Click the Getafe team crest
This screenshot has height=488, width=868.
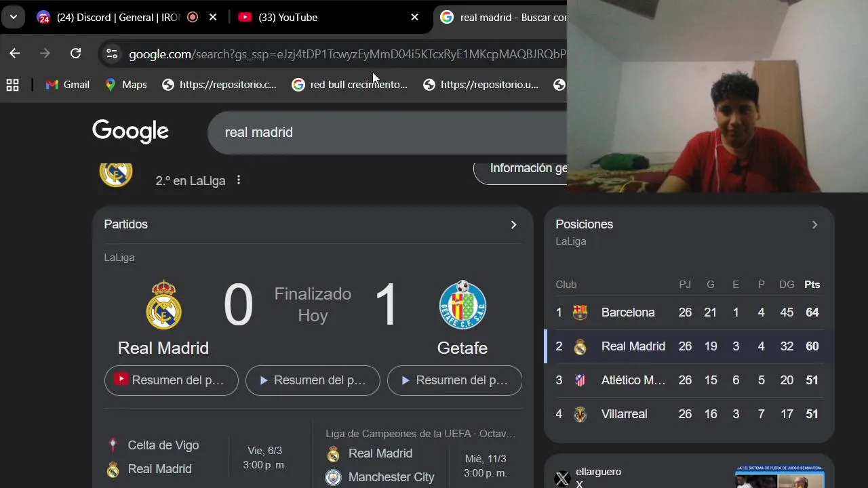[462, 305]
